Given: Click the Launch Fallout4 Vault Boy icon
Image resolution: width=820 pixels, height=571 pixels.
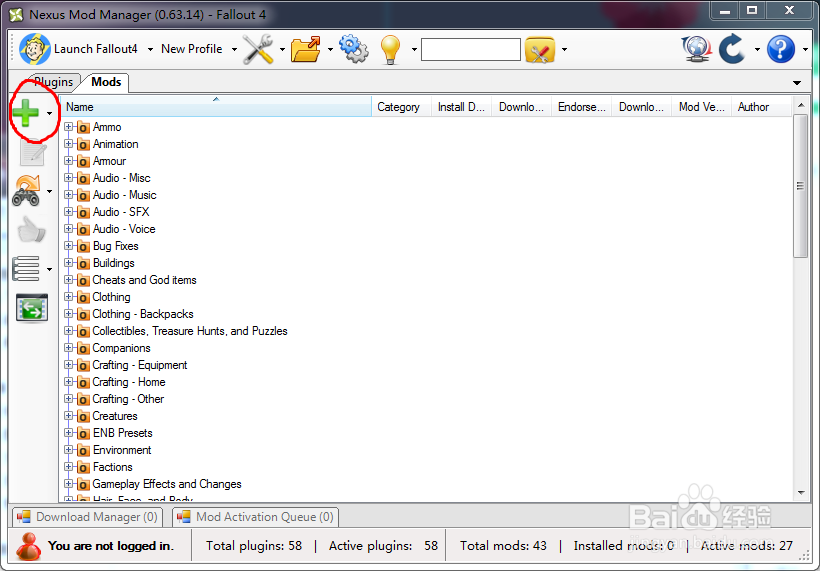Looking at the screenshot, I should pyautogui.click(x=35, y=49).
